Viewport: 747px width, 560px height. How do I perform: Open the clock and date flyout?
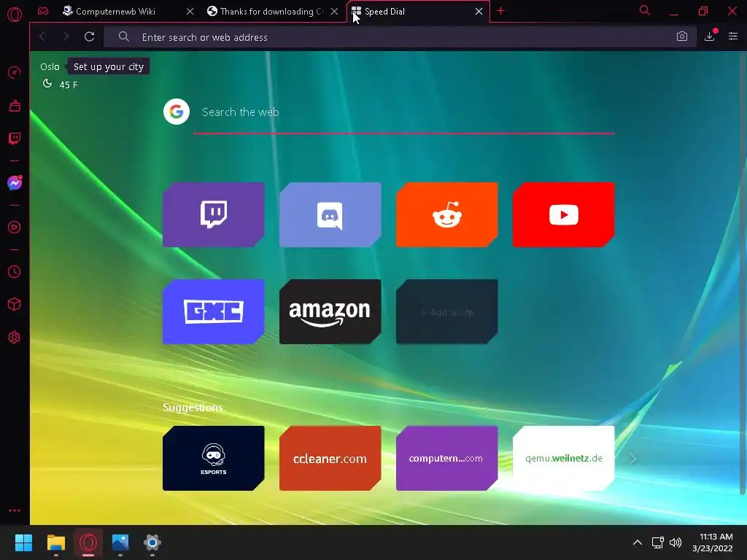[x=713, y=542]
